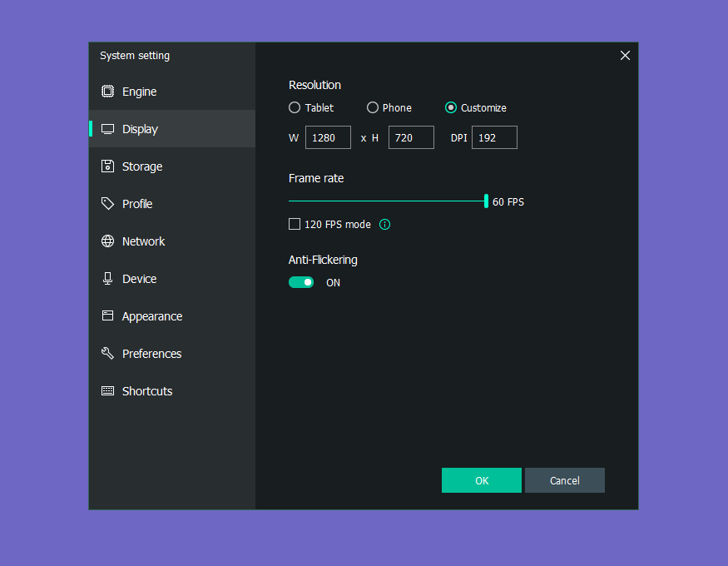Turn off the Anti-Flickering switch
This screenshot has height=566, width=728.
[x=301, y=282]
